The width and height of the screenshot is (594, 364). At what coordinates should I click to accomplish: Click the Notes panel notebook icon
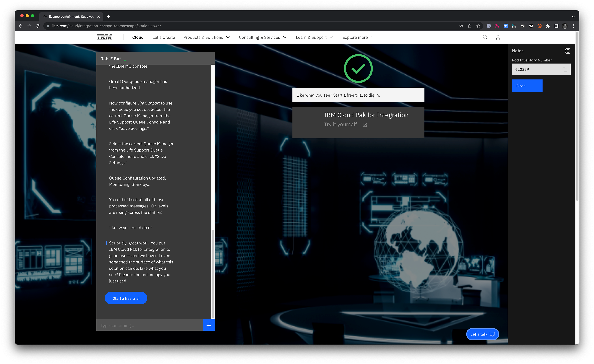pyautogui.click(x=568, y=51)
